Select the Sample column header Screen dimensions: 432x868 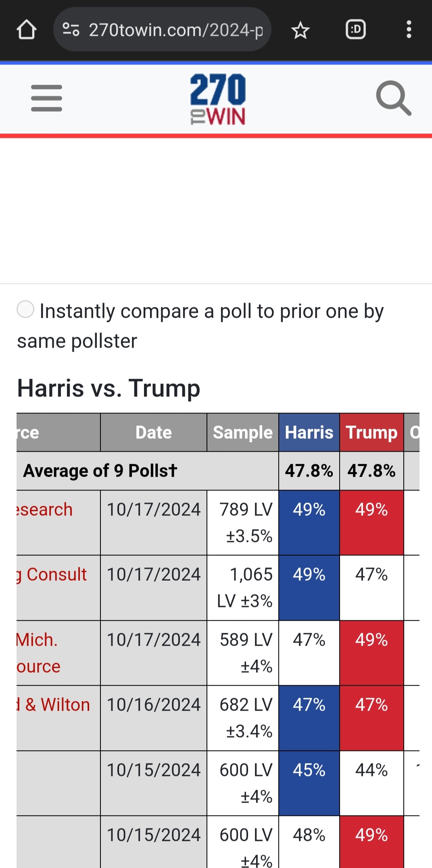(x=243, y=432)
